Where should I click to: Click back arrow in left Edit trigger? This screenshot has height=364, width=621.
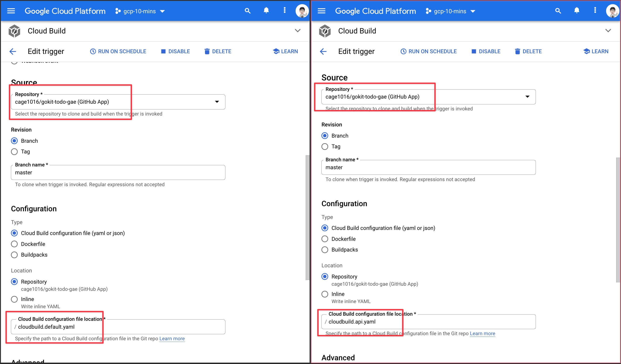pyautogui.click(x=13, y=51)
